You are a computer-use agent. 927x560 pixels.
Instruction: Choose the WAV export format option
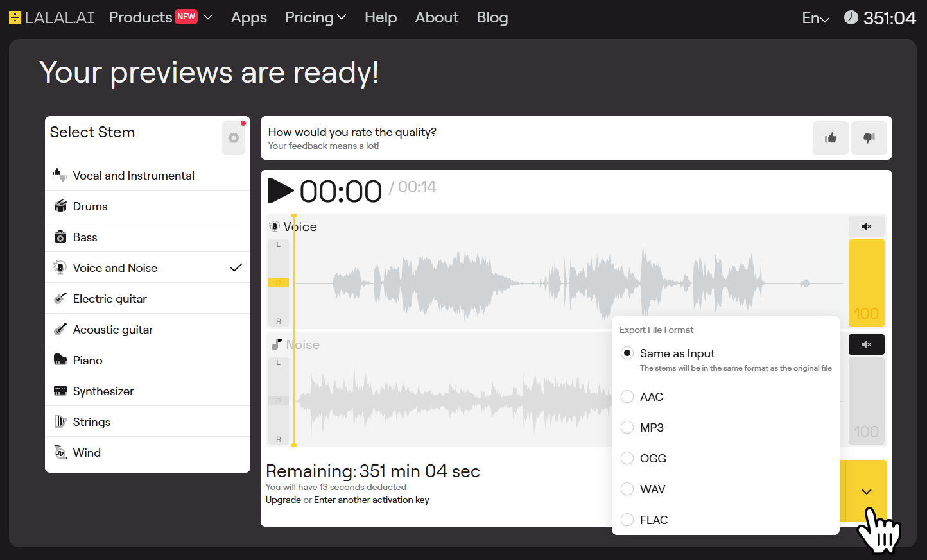click(627, 489)
